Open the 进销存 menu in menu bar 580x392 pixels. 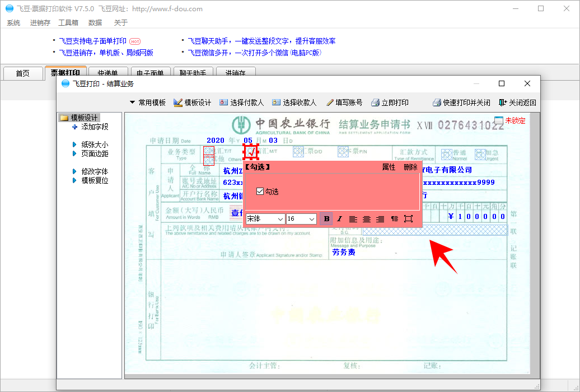[40, 23]
